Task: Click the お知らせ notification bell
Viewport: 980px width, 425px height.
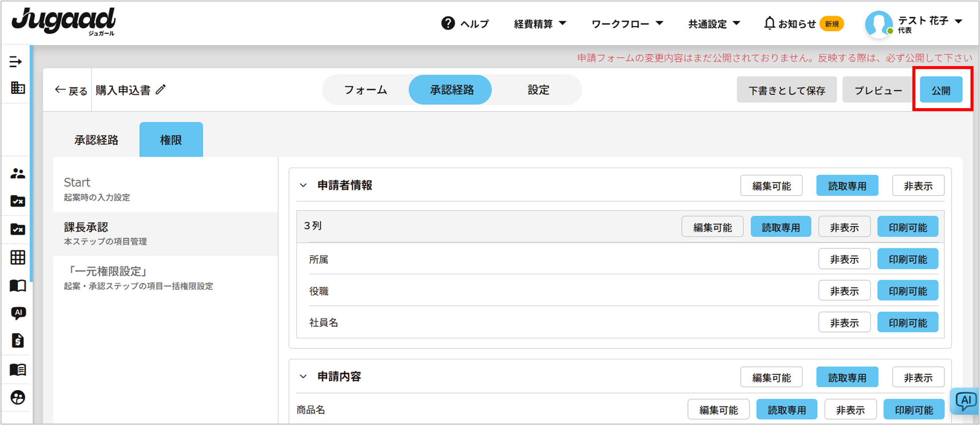Action: point(769,24)
